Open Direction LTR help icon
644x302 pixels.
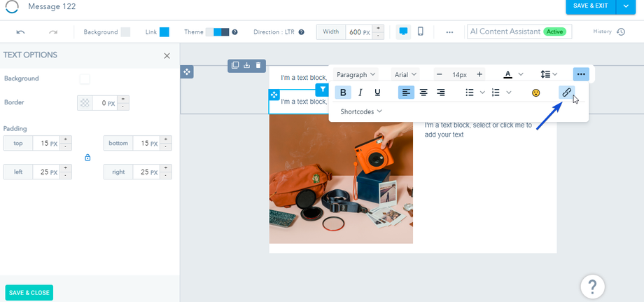pos(302,32)
